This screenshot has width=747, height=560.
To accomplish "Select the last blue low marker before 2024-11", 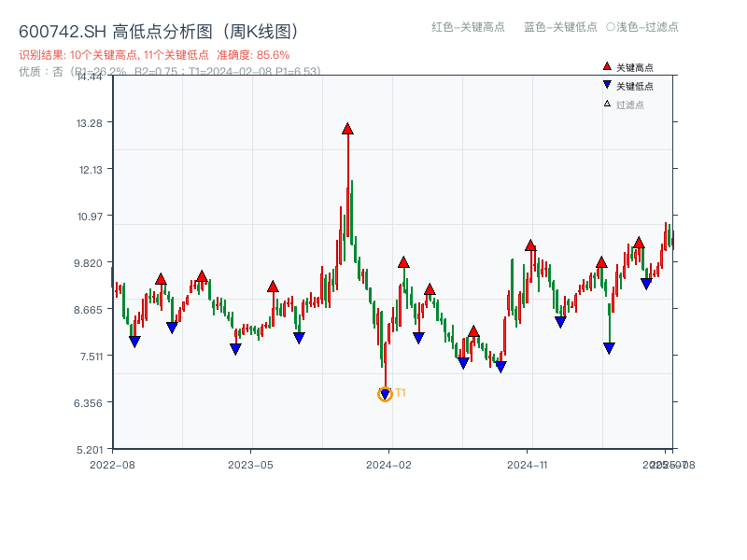I will coord(500,367).
